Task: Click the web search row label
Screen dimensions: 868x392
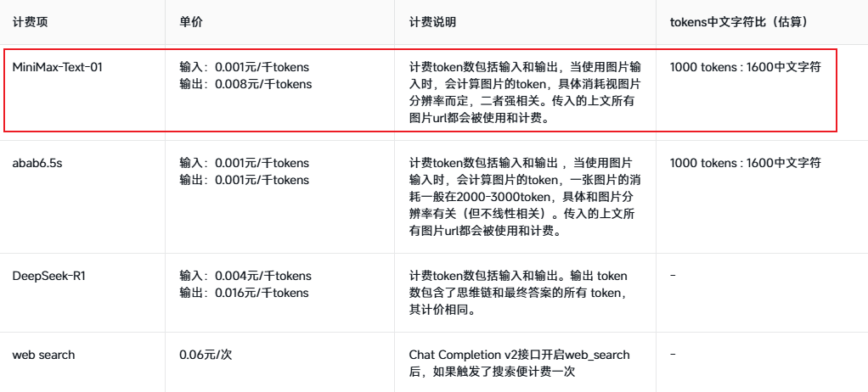Action: point(43,355)
